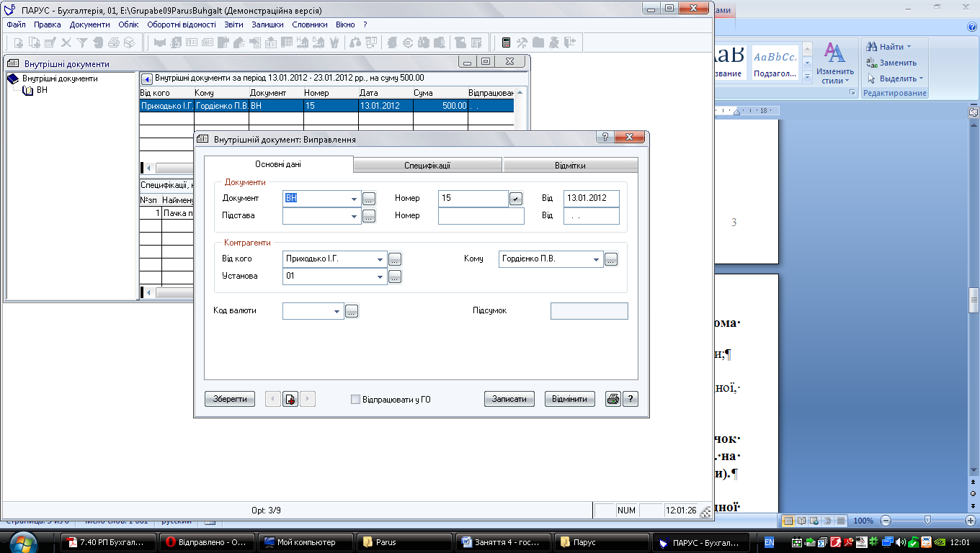Expand the 'Від кого' dropdown
This screenshot has height=553, width=980.
(x=380, y=259)
